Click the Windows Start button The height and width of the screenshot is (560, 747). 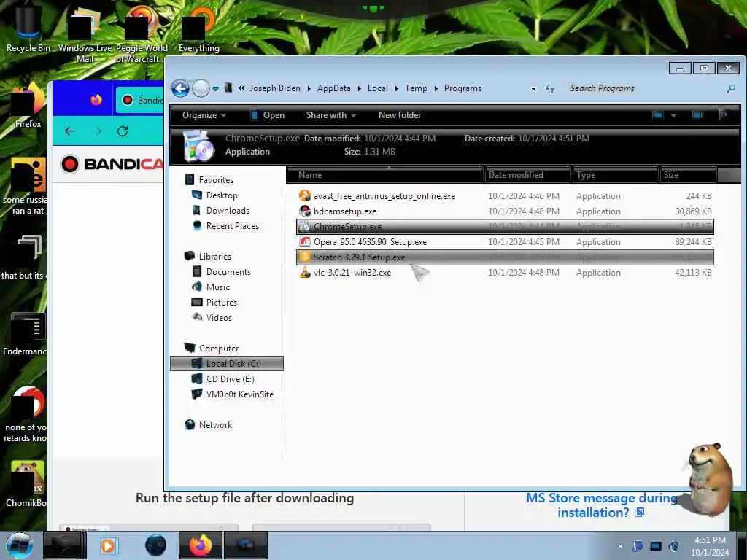pos(20,545)
